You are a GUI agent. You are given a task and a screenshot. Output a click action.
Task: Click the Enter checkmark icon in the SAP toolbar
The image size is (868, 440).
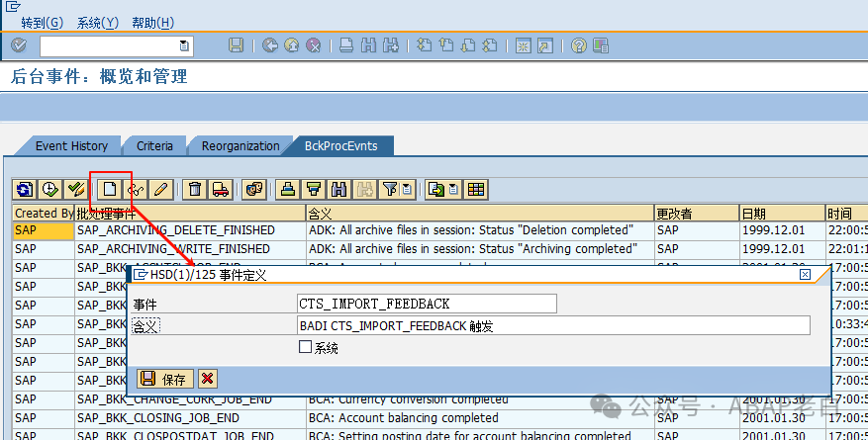[19, 45]
